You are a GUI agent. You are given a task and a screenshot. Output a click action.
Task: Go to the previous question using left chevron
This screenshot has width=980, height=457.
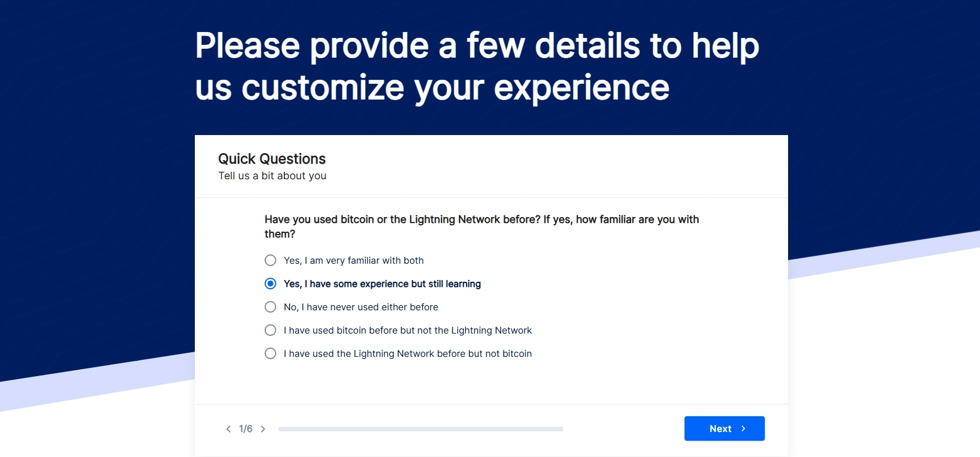[228, 429]
